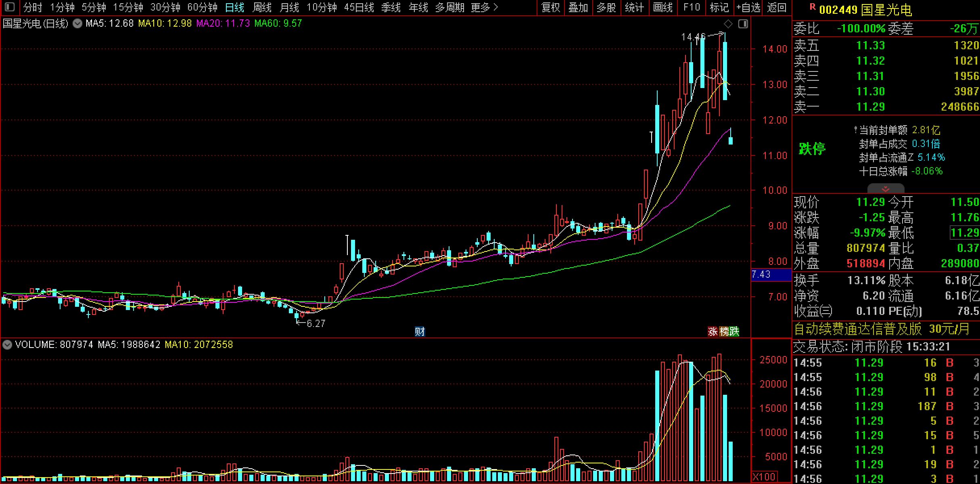Image resolution: width=980 pixels, height=484 pixels.
Task: Open the 画线 drawing tools
Action: point(662,7)
